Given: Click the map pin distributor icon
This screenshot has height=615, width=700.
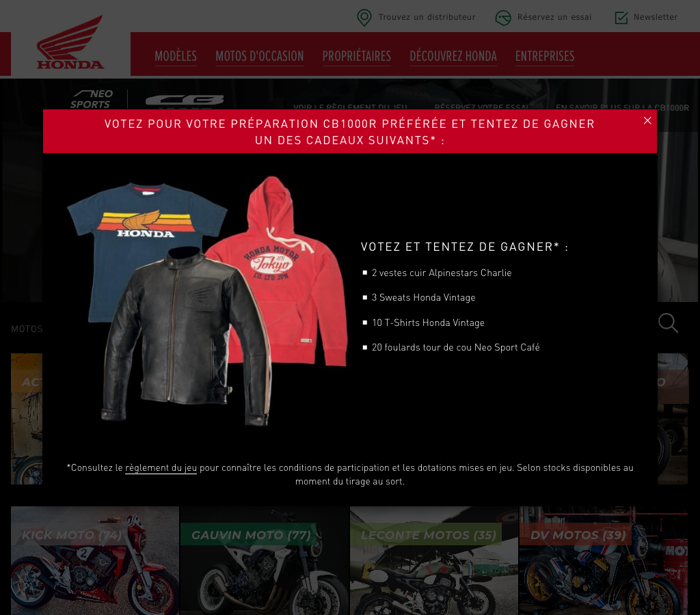Looking at the screenshot, I should (364, 17).
